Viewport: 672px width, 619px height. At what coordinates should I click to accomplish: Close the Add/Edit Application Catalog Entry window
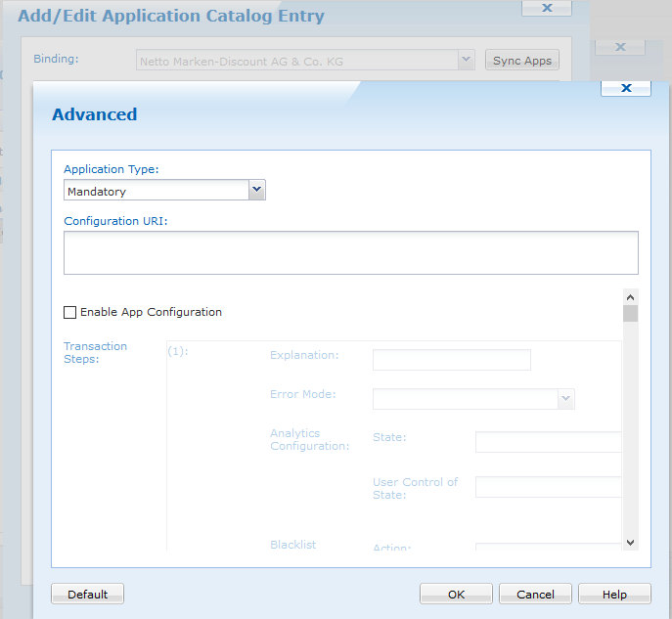click(546, 8)
